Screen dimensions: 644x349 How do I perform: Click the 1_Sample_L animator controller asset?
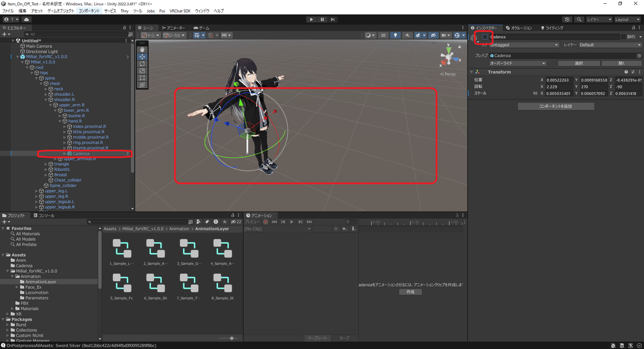click(x=121, y=251)
